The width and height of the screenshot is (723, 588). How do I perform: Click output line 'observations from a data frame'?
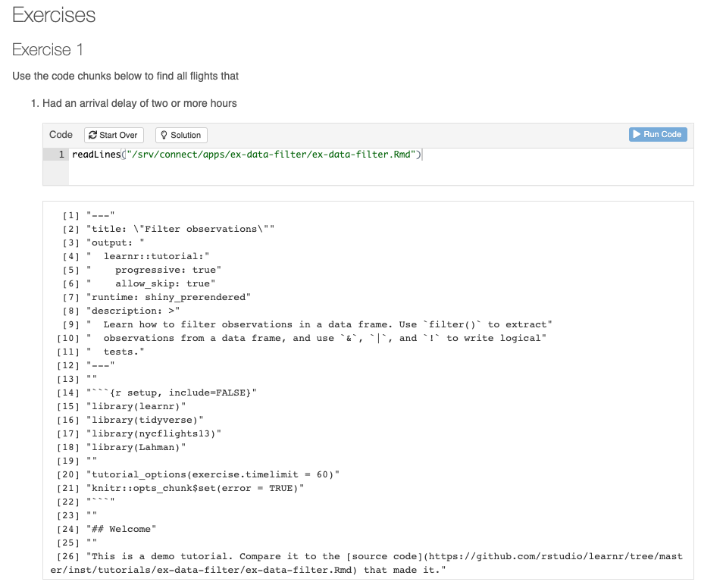click(316, 338)
